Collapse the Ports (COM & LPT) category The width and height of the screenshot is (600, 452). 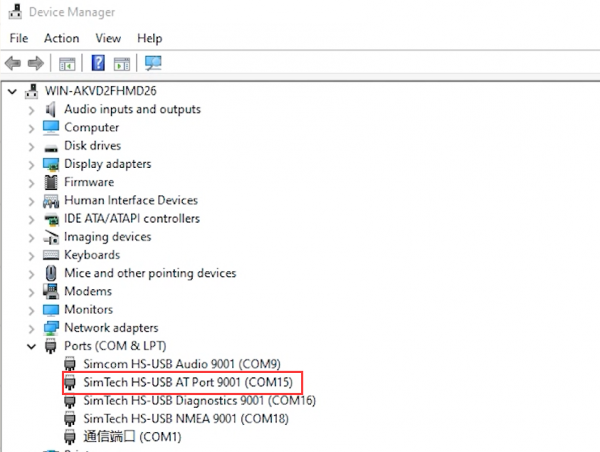click(31, 347)
